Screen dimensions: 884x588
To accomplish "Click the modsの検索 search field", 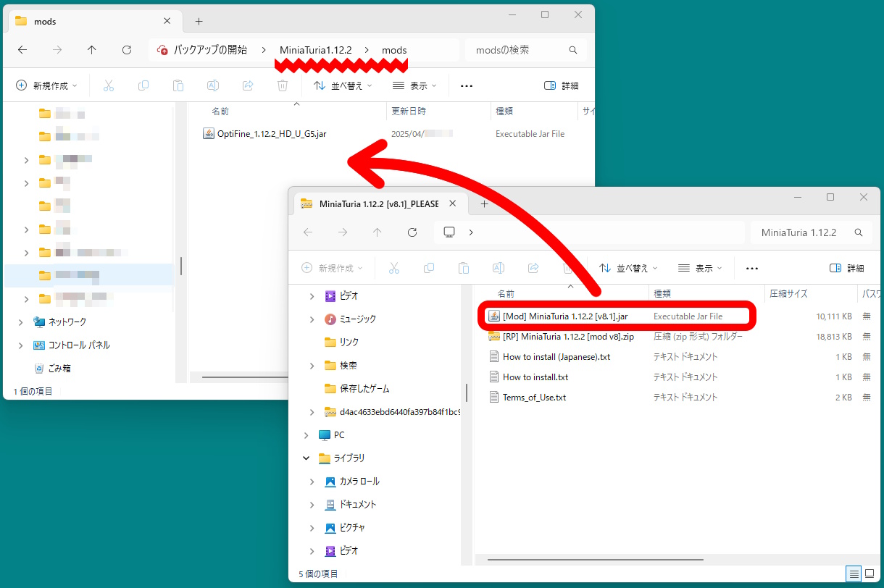I will (525, 50).
